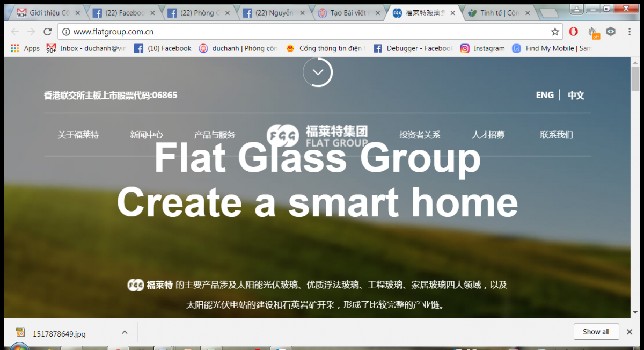644x350 pixels.
Task: Click the Flat Group logo in the navigation
Action: (317, 135)
